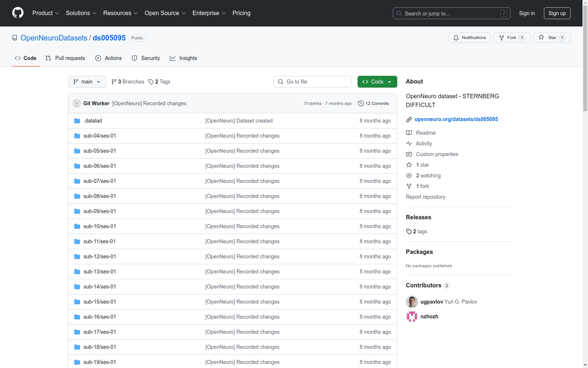Click the commit history clock icon

(x=361, y=103)
